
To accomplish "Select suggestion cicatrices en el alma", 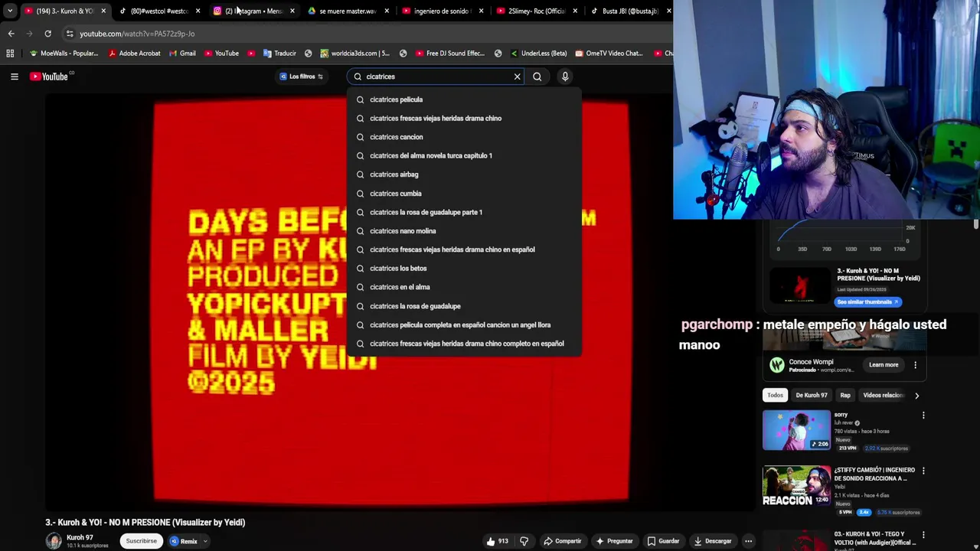I will click(464, 287).
